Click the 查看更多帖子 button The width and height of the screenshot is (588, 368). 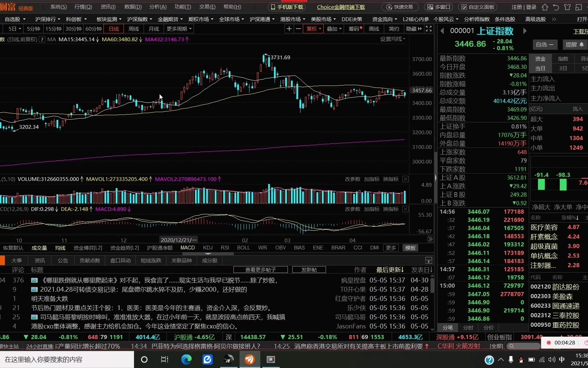pyautogui.click(x=261, y=270)
